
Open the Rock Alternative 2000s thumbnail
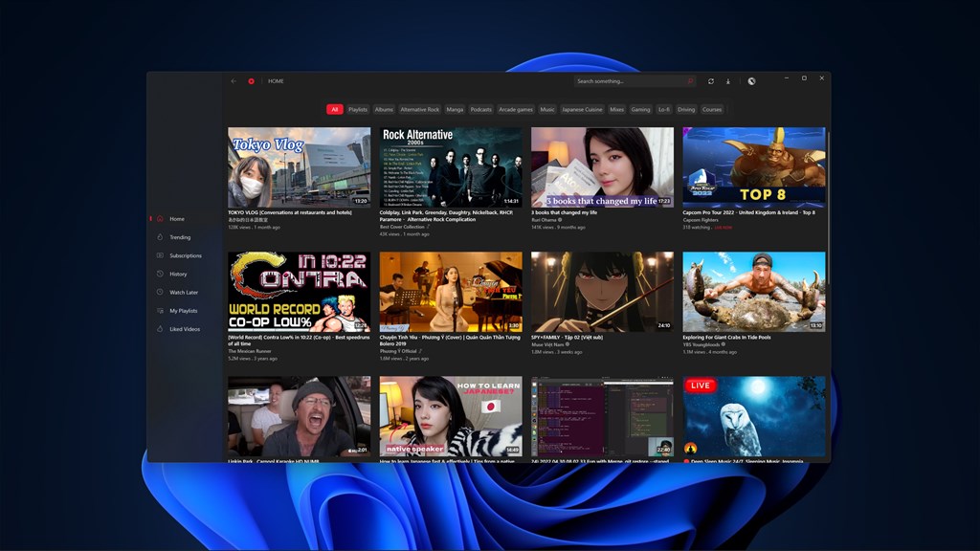coord(451,167)
